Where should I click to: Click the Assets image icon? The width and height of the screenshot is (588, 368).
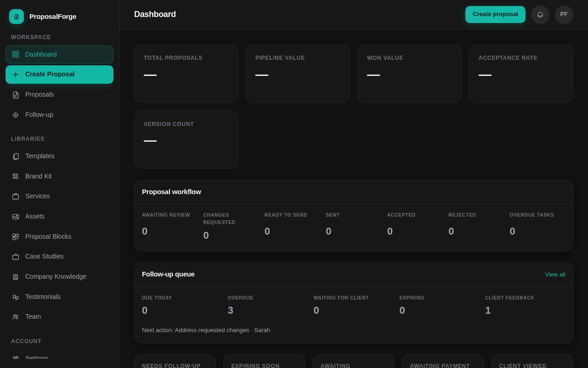tap(16, 217)
